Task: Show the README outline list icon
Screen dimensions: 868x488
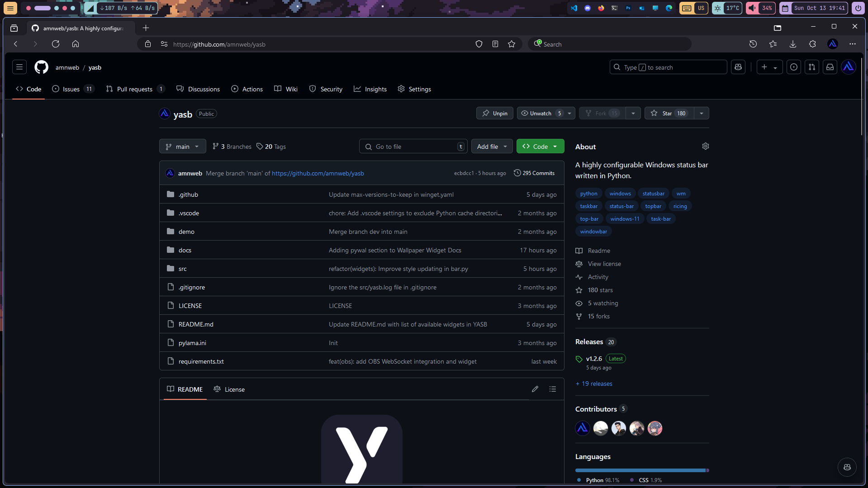Action: coord(553,389)
